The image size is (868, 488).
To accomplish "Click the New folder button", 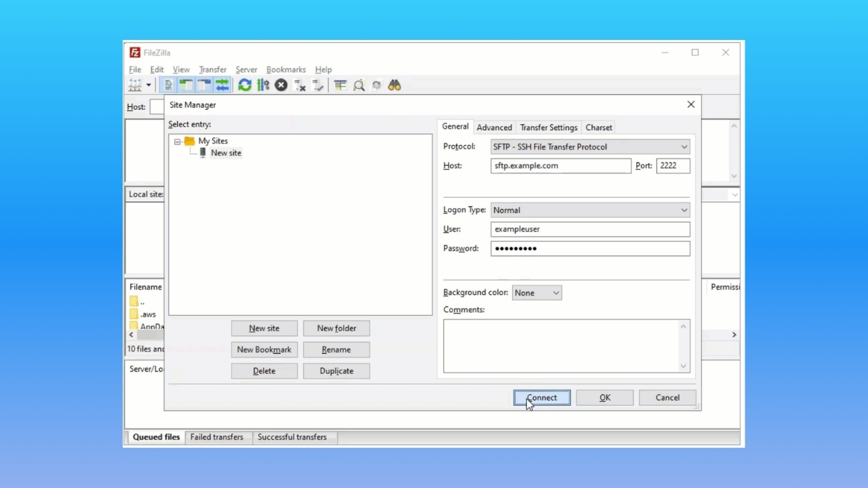I will 336,328.
